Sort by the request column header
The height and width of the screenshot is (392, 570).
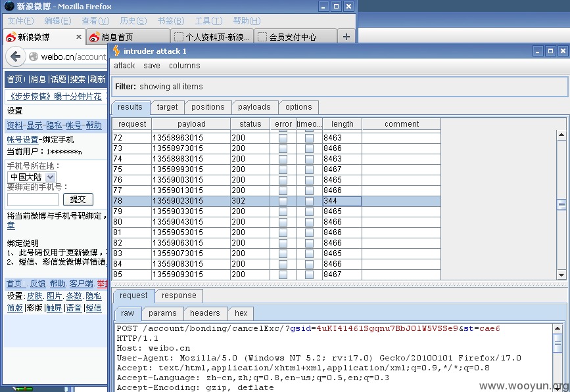[x=132, y=124]
